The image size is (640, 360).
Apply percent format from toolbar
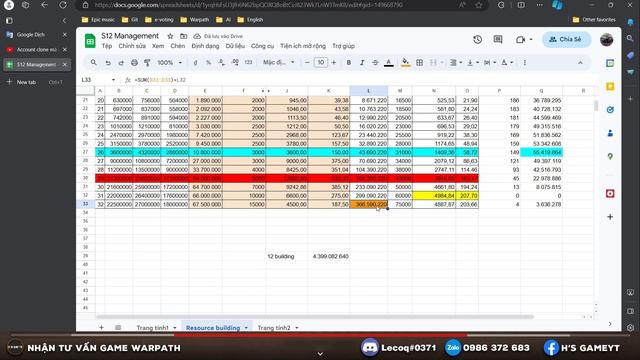coord(209,63)
